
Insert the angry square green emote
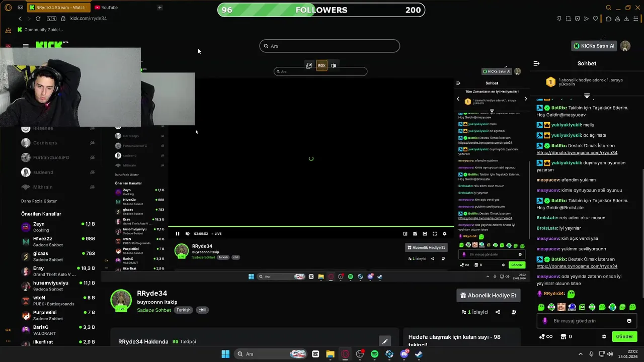(582, 307)
